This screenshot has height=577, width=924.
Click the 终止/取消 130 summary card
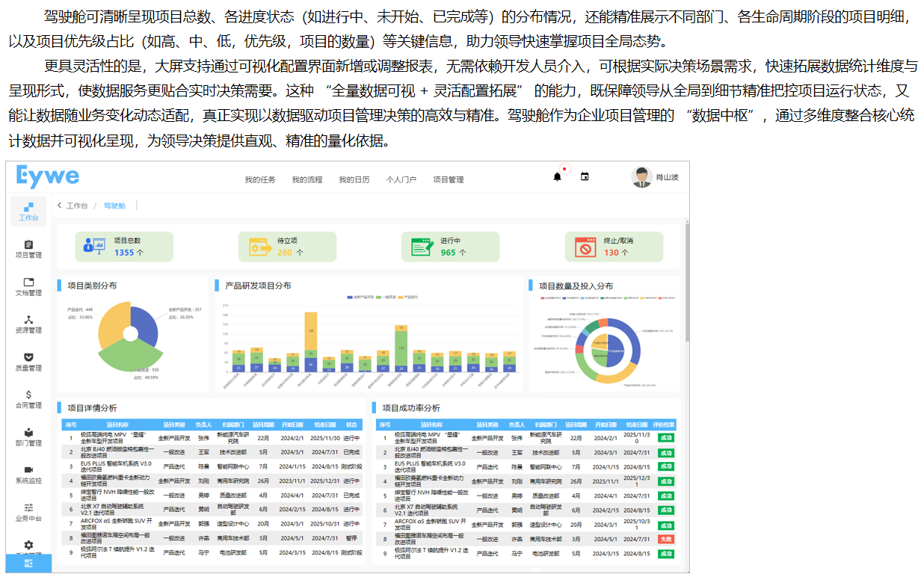click(x=613, y=247)
